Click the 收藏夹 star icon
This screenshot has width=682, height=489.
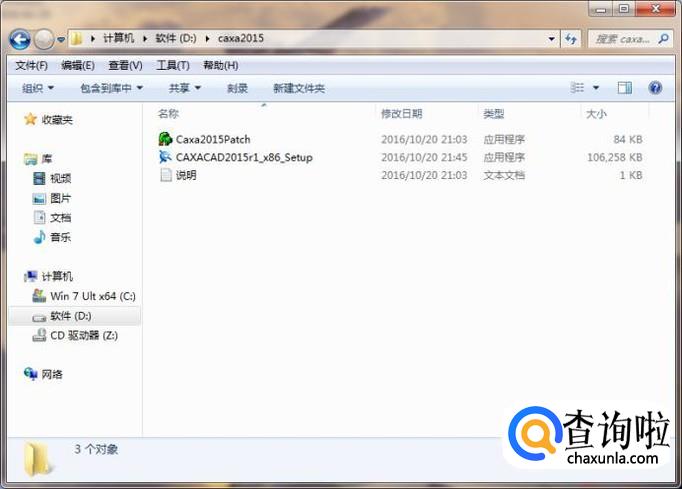[x=30, y=119]
